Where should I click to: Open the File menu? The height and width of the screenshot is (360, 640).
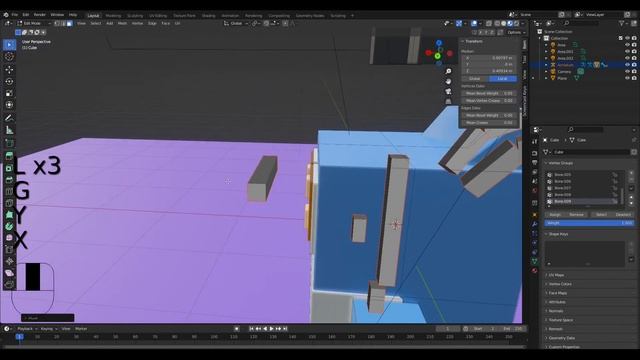(15, 15)
